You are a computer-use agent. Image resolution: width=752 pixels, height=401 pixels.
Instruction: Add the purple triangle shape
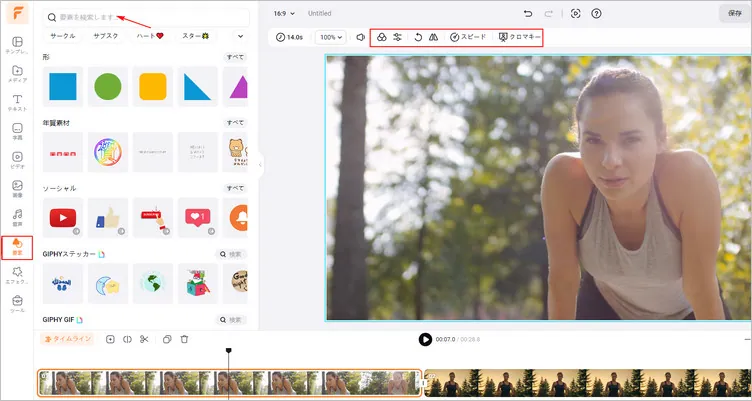coord(235,86)
